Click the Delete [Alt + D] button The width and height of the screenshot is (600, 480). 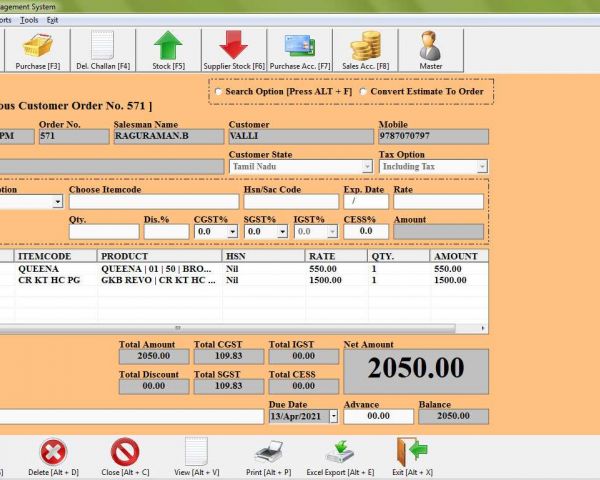(53, 453)
